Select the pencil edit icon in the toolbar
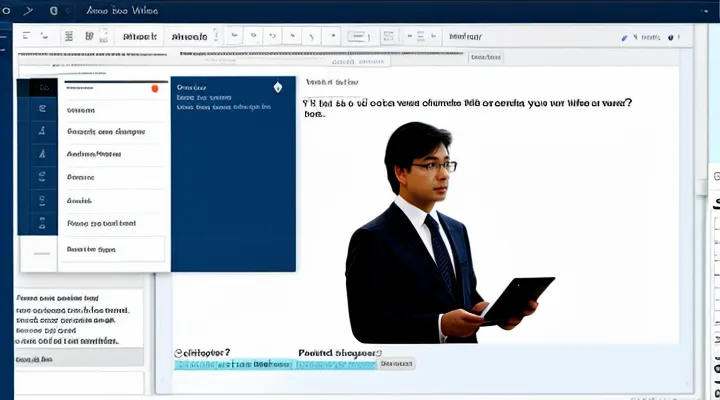720x400 pixels. pyautogui.click(x=625, y=37)
